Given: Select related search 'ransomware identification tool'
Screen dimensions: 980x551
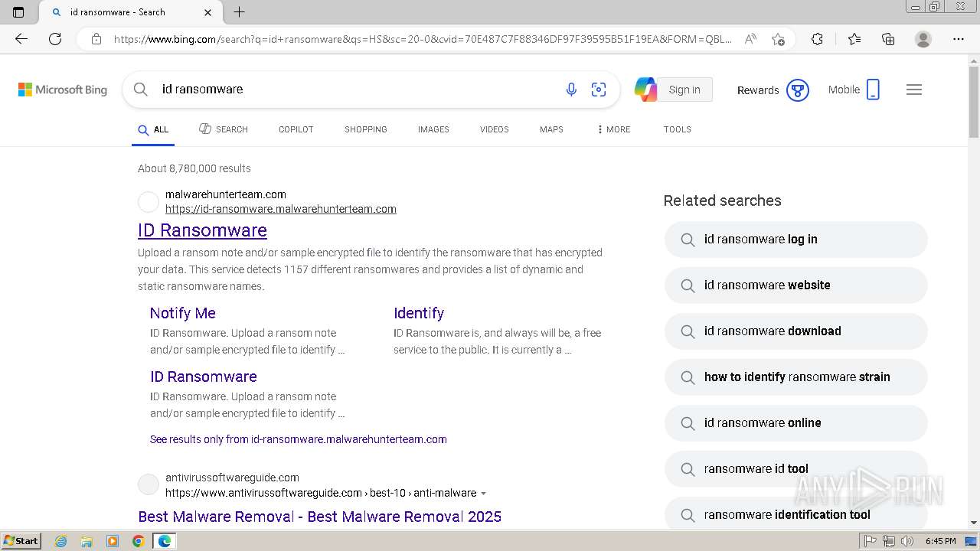Looking at the screenshot, I should (x=795, y=514).
